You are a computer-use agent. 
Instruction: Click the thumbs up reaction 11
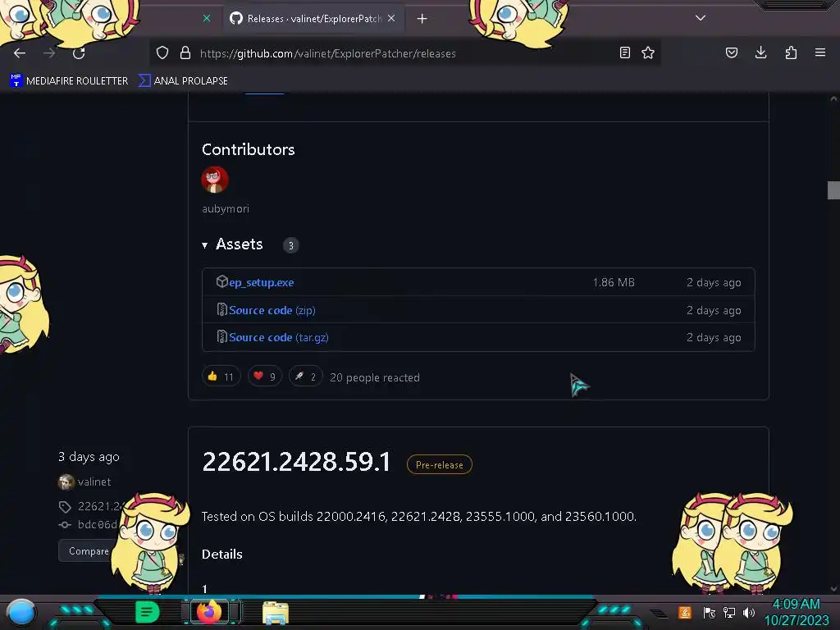coord(221,377)
